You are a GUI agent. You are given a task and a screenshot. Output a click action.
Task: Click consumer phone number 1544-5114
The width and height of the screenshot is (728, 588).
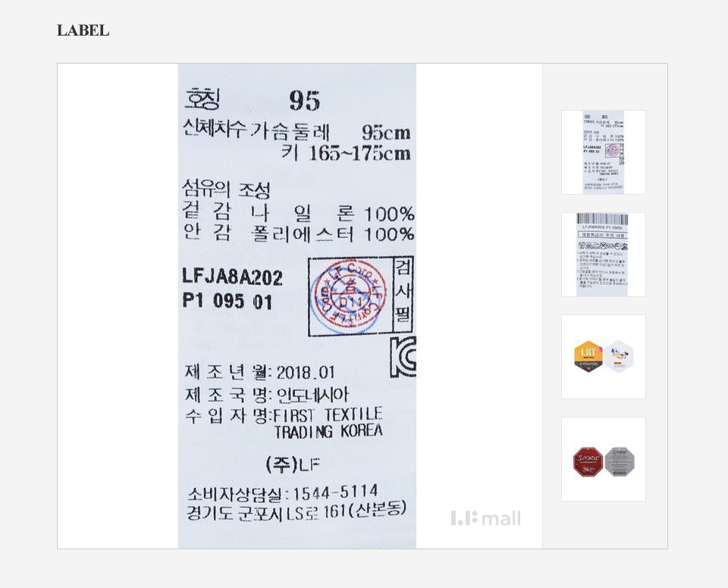[335, 492]
